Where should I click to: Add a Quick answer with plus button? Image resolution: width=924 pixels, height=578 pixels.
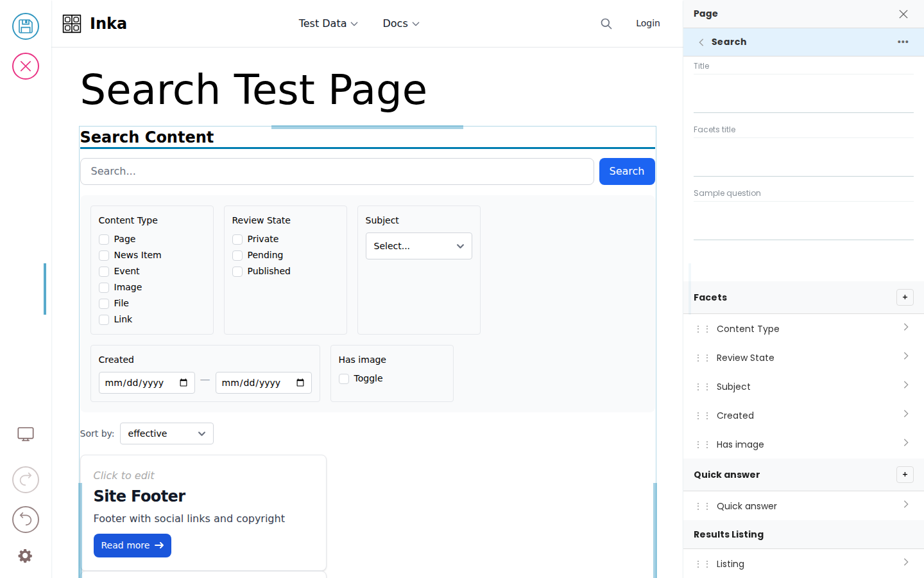(x=905, y=475)
